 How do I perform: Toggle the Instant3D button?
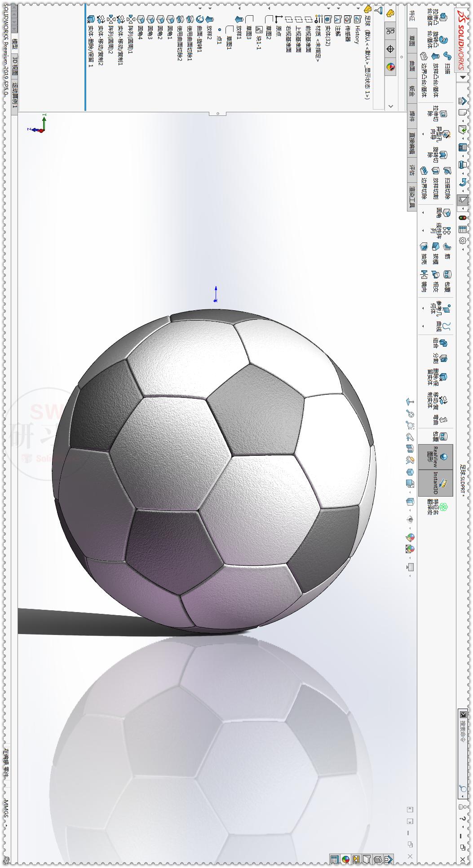click(435, 483)
